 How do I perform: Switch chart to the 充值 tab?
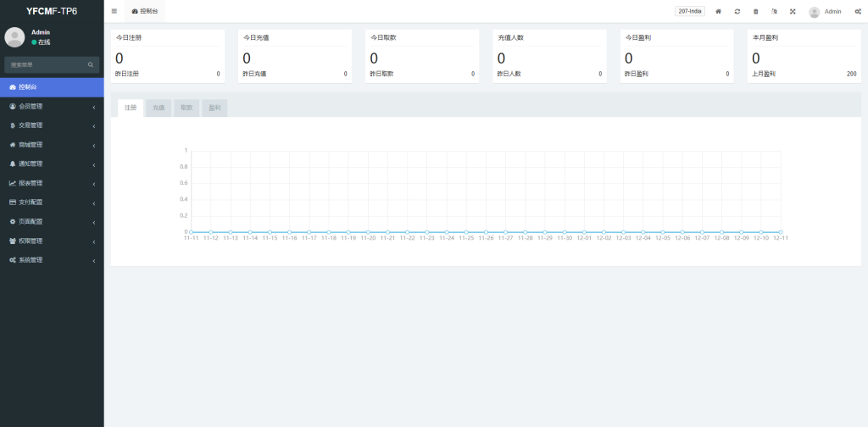(159, 108)
